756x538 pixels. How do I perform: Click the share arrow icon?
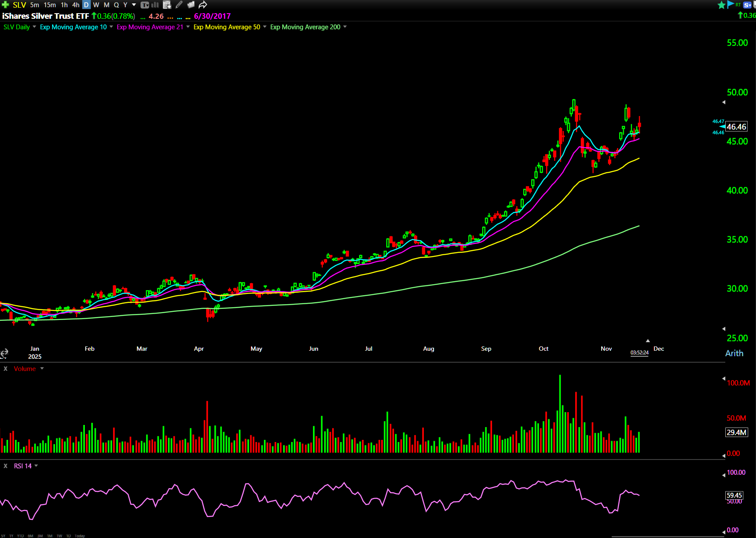tap(203, 5)
